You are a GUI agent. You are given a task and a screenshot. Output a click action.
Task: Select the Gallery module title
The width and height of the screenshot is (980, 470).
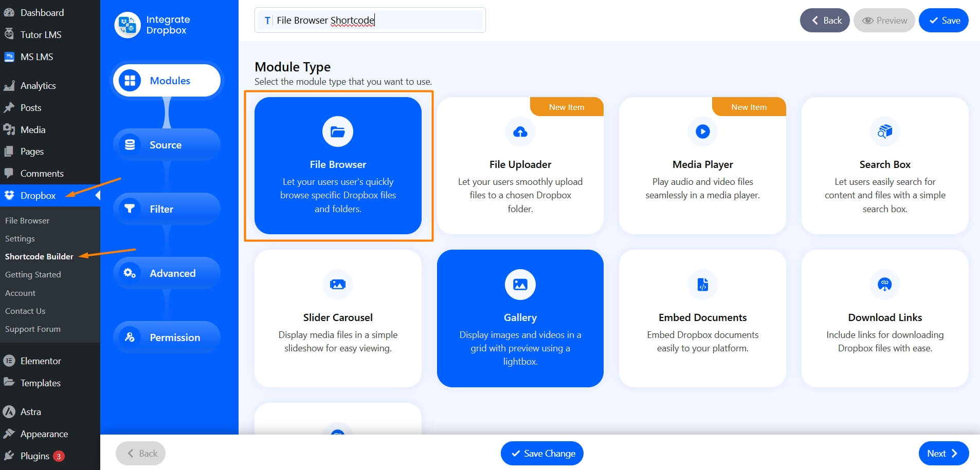(x=520, y=317)
